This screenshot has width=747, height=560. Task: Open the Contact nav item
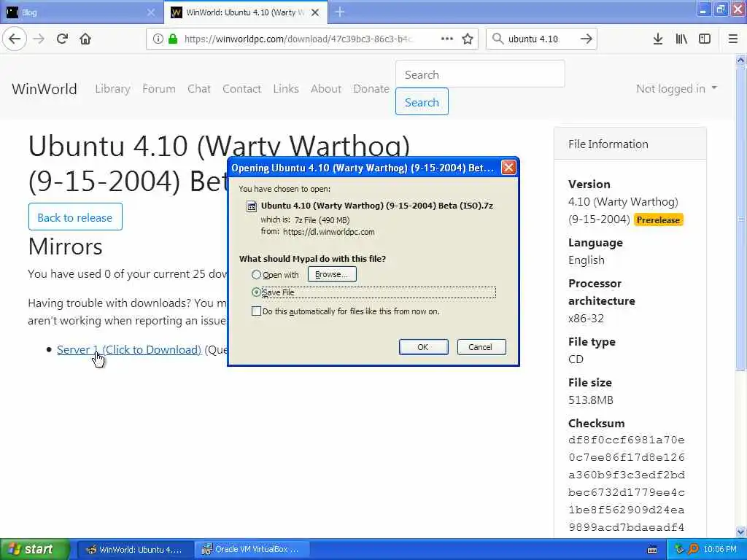(x=241, y=88)
